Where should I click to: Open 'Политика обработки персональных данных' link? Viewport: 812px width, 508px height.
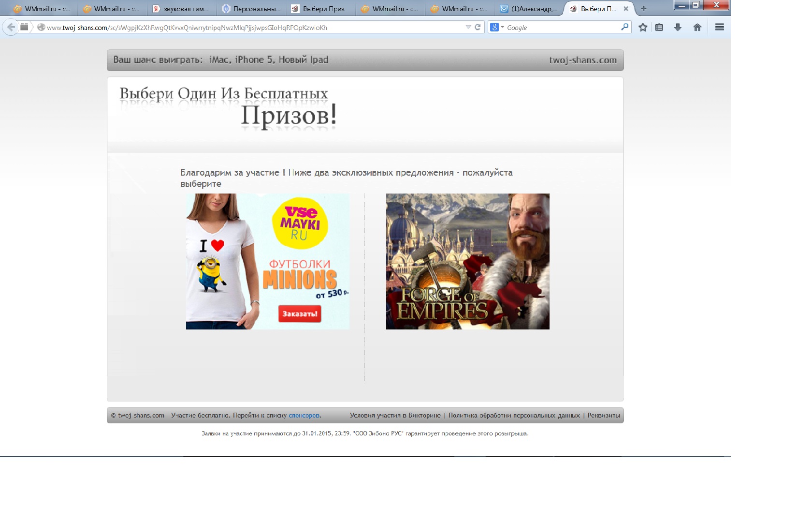click(514, 415)
